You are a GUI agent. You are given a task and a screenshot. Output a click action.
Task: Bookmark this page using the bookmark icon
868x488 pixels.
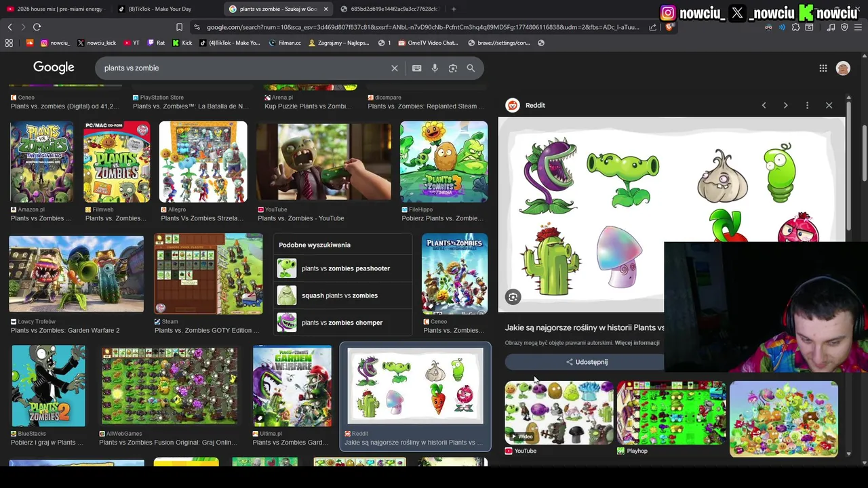pyautogui.click(x=179, y=27)
